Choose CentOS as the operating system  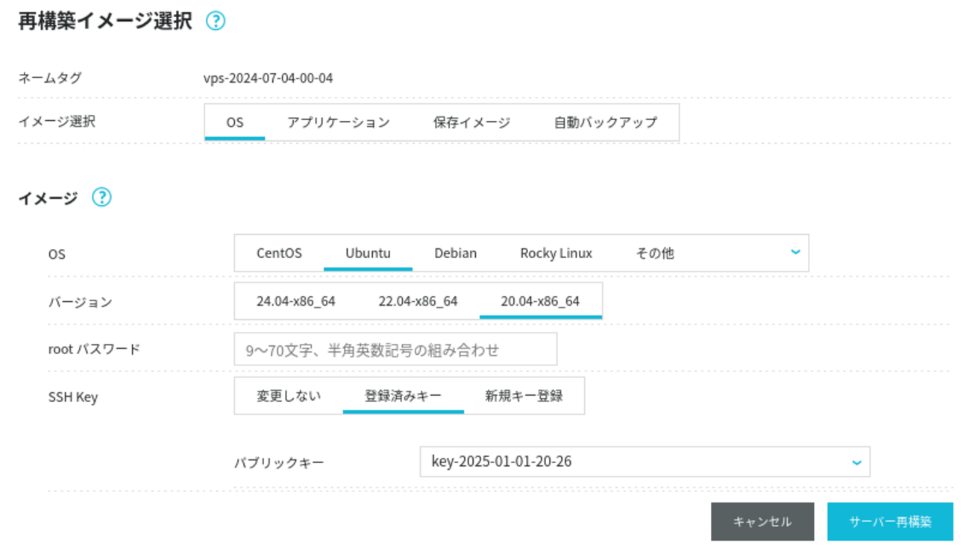click(x=279, y=254)
